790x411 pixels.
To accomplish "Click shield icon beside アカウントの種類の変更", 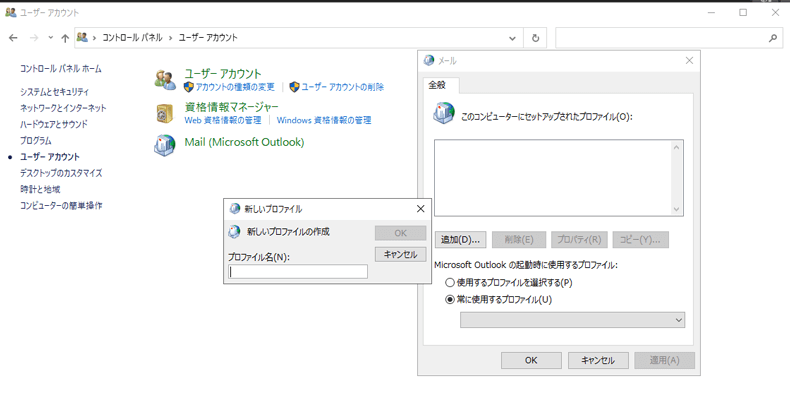I will [x=189, y=88].
